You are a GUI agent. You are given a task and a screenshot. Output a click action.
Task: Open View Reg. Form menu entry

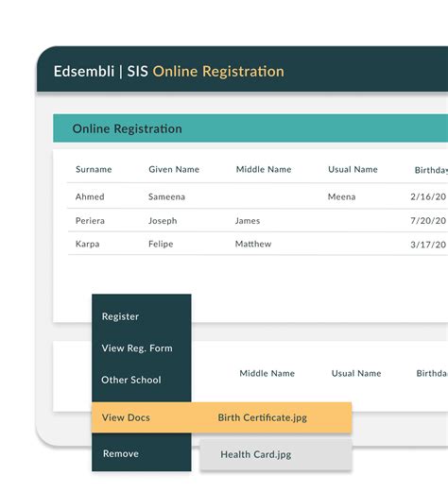137,348
